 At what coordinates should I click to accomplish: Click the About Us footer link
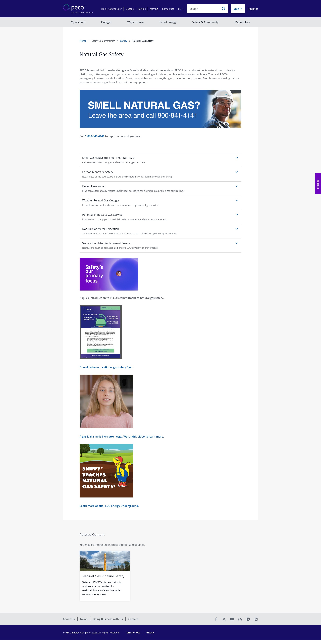pos(69,619)
